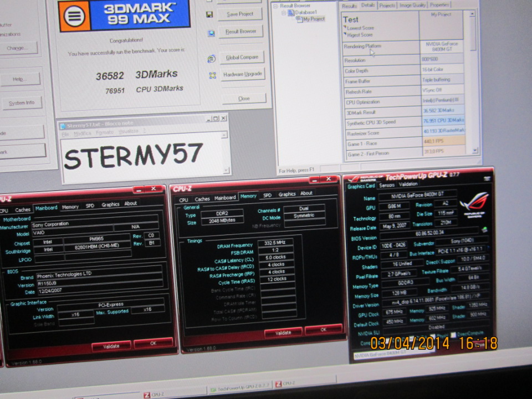Open the Modifica menu in Notepad

(x=83, y=134)
